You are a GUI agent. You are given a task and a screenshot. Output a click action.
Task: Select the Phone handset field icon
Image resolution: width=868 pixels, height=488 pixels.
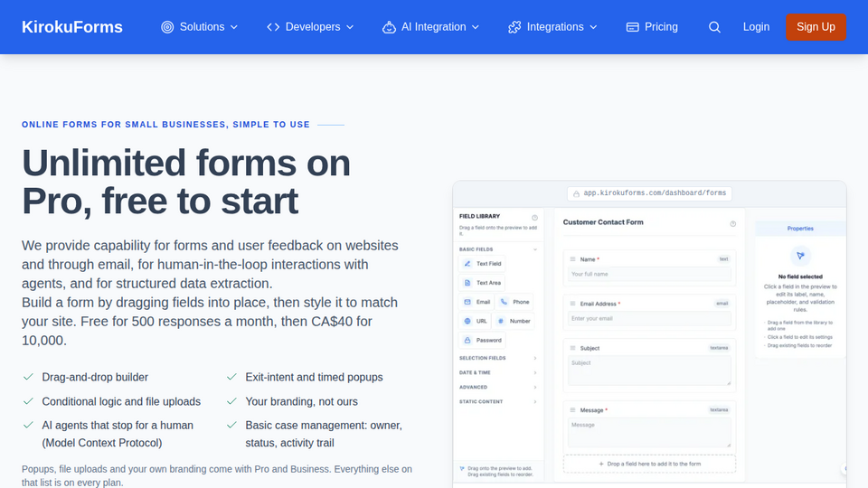[504, 302]
